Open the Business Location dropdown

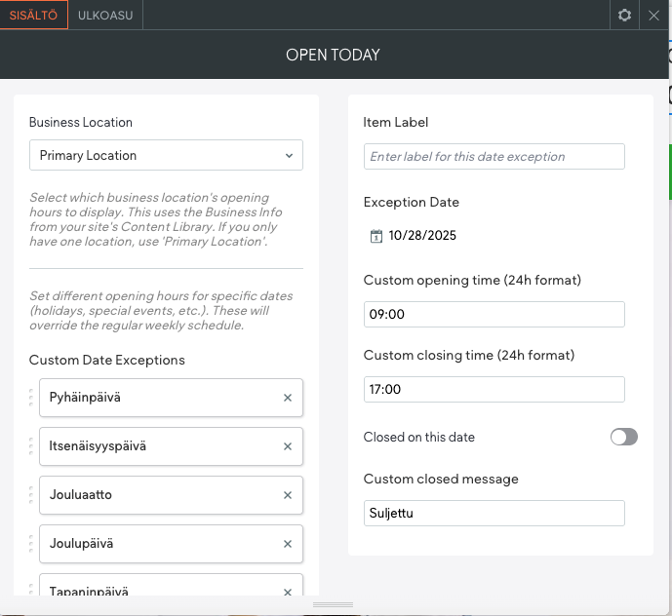tap(166, 155)
